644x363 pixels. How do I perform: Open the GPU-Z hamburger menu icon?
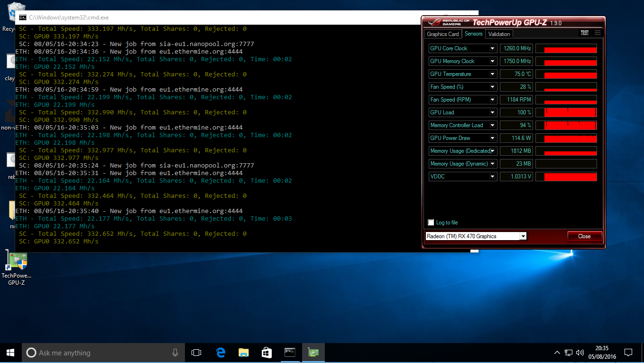point(598,33)
